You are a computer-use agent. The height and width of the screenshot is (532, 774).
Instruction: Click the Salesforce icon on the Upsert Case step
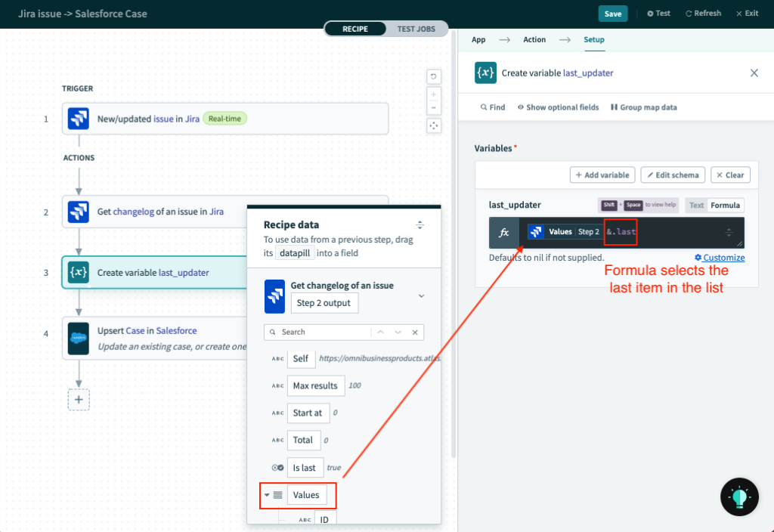(79, 338)
